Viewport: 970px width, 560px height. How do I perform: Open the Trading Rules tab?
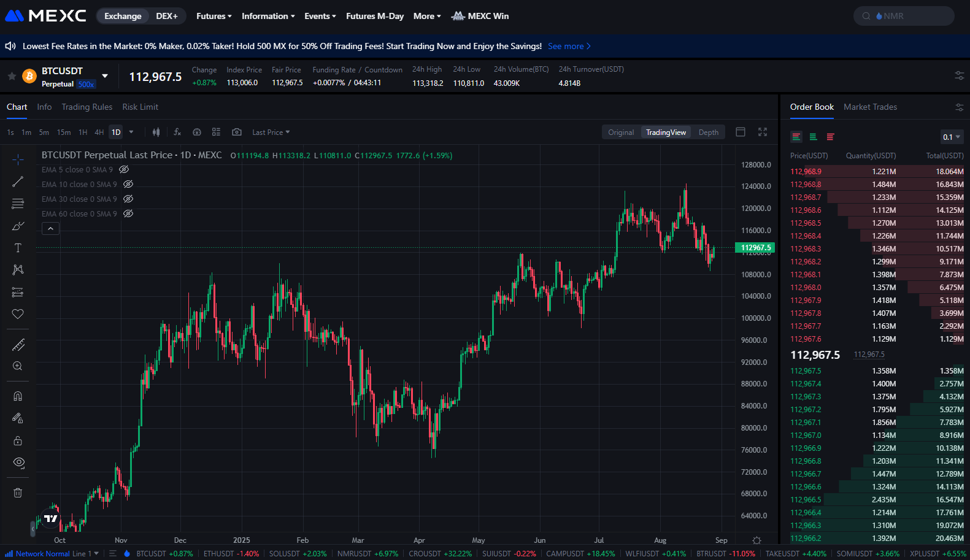coord(87,107)
